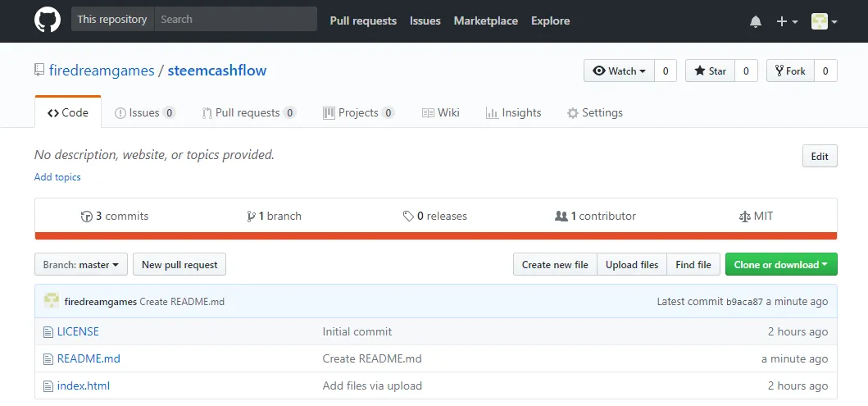Expand the plus create-new menu
Viewport: 868px width, 406px height.
pos(787,21)
